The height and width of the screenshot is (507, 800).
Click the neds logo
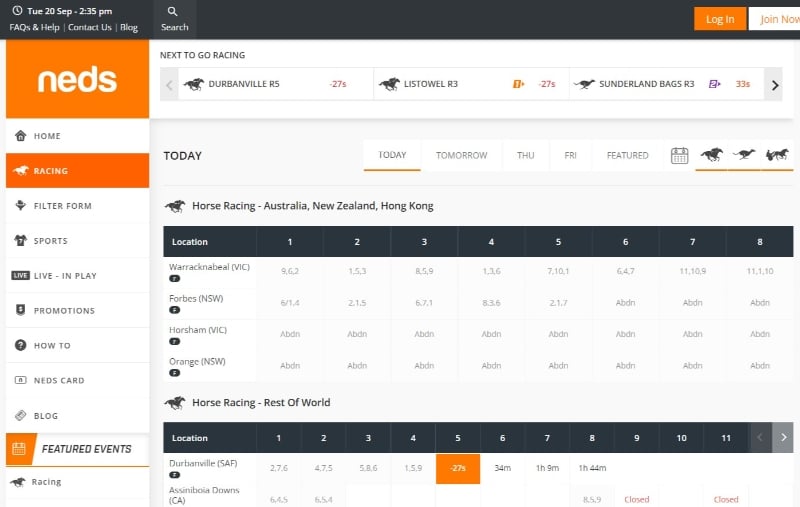(x=78, y=80)
